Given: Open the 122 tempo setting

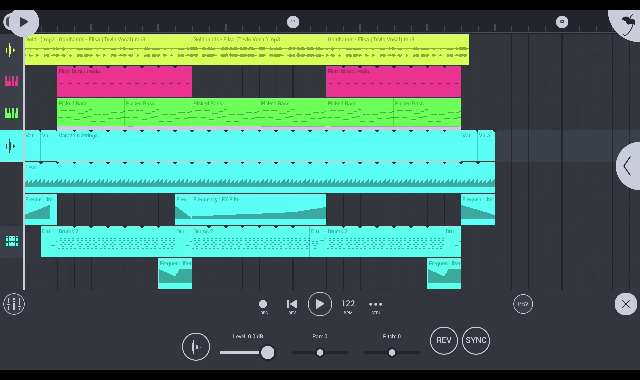Looking at the screenshot, I should click(348, 304).
